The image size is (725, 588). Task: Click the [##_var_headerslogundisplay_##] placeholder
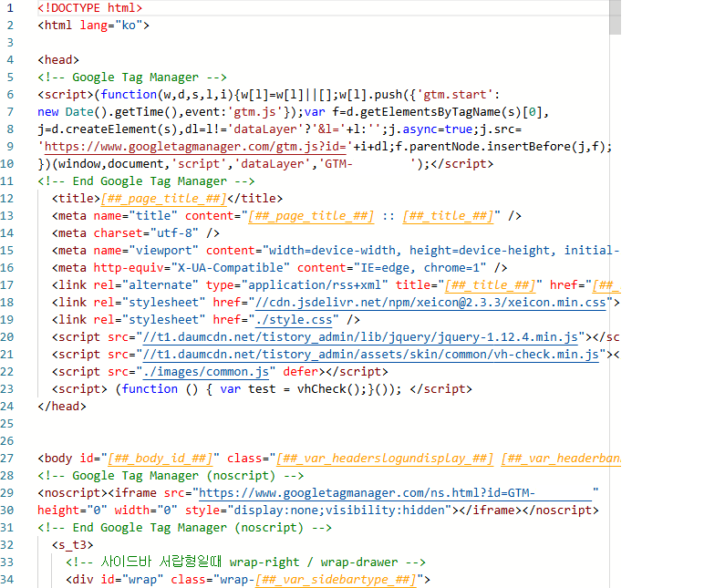click(385, 459)
